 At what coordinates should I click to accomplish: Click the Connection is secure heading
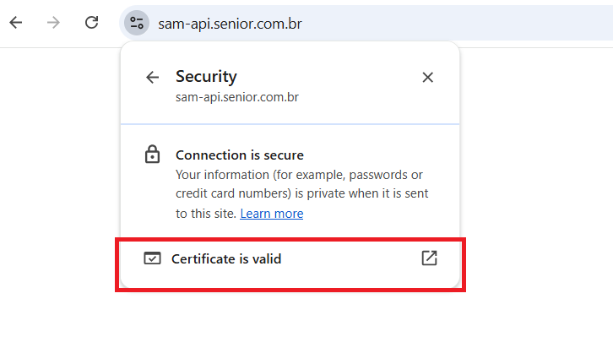239,155
